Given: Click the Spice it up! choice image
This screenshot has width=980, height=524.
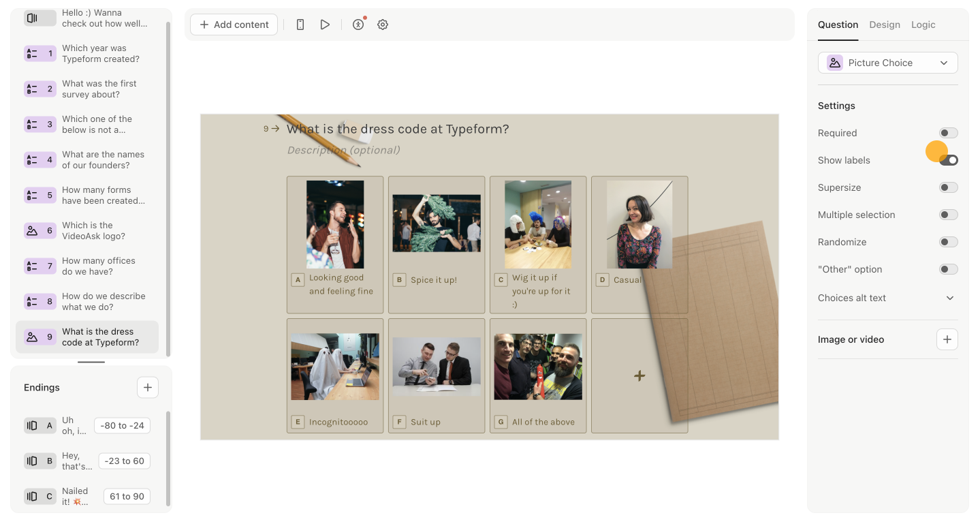Looking at the screenshot, I should 437,224.
